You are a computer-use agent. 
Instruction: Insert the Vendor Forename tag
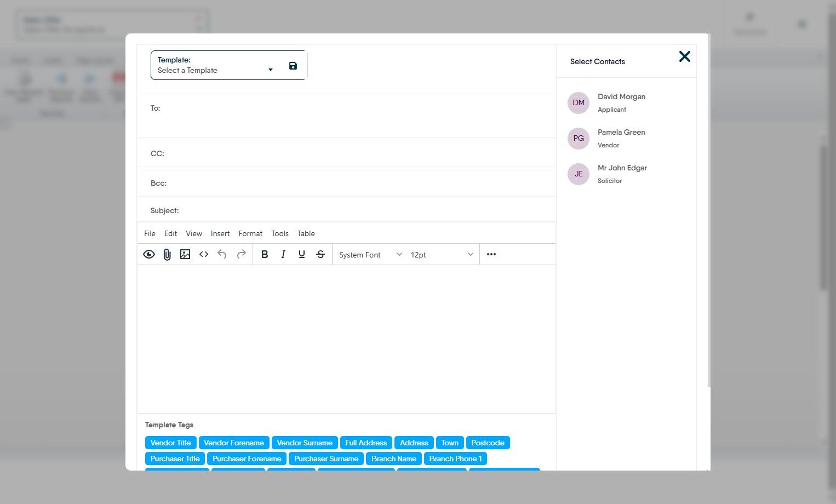click(x=234, y=443)
